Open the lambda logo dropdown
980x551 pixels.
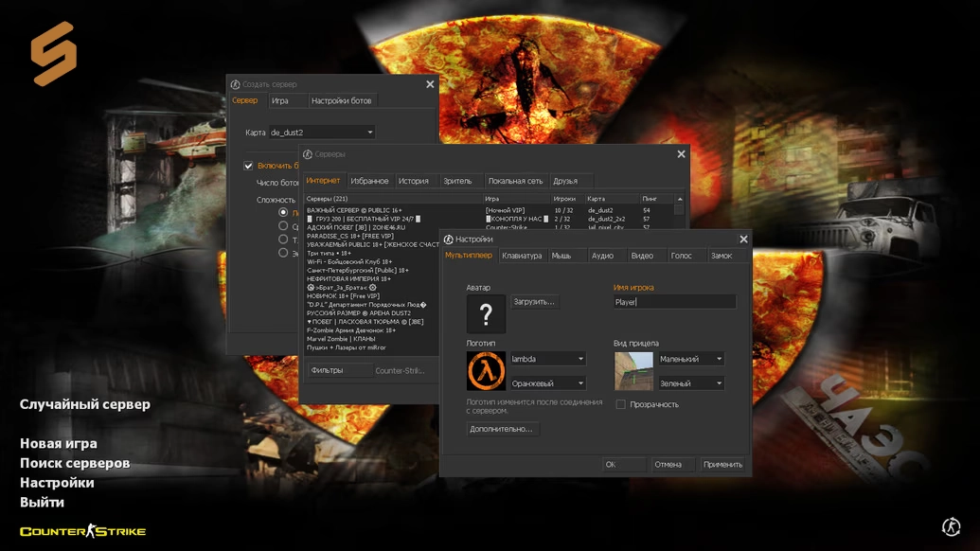pyautogui.click(x=547, y=359)
